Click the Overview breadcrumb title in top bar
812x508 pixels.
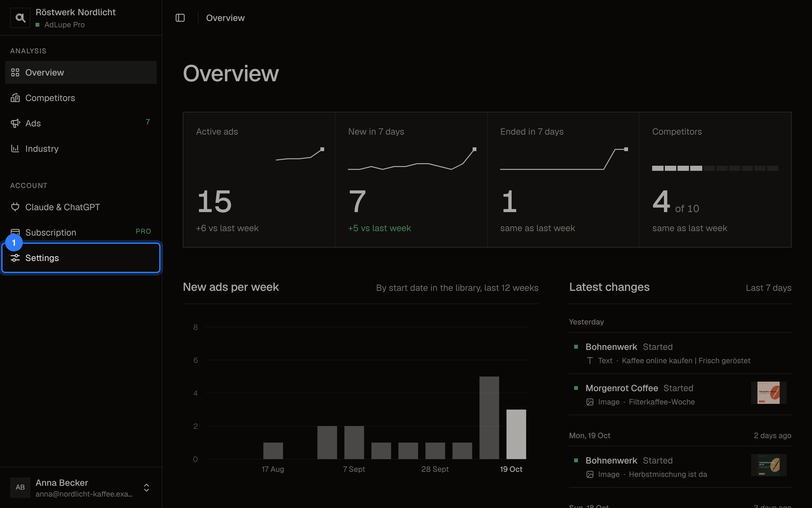pyautogui.click(x=225, y=18)
